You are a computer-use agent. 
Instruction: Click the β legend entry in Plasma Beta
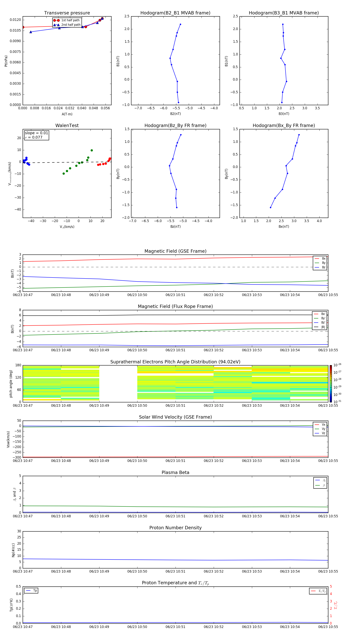(320, 486)
